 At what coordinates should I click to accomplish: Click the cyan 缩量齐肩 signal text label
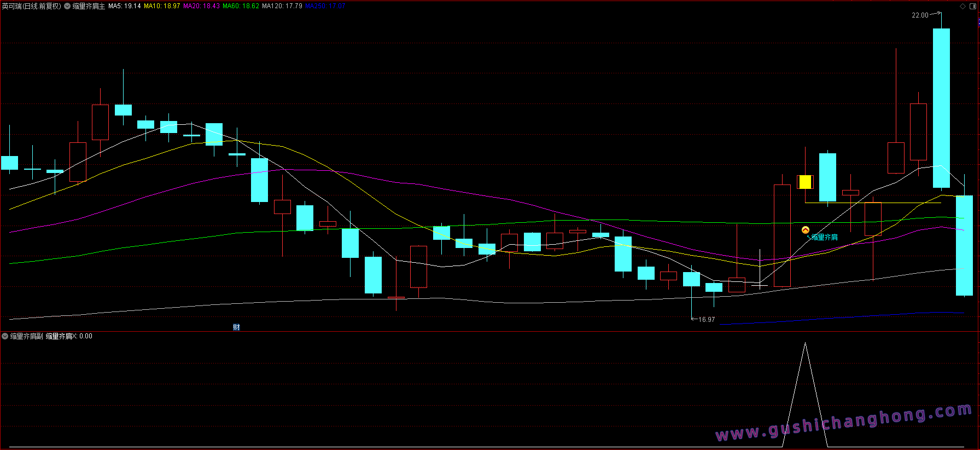point(824,237)
